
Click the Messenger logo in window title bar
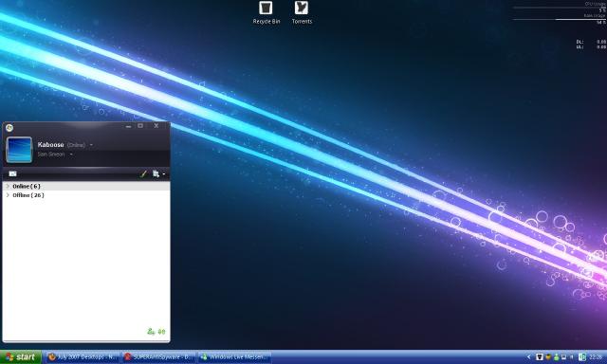click(9, 127)
